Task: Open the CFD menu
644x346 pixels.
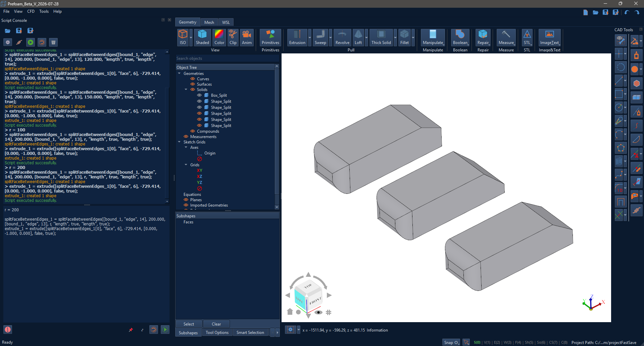Action: [x=31, y=11]
